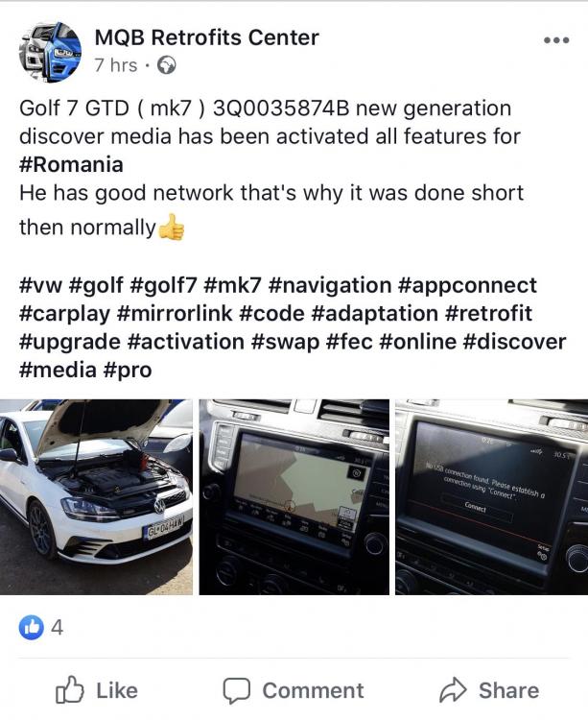
Task: Open the #retrofit hashtag
Action: (x=488, y=313)
